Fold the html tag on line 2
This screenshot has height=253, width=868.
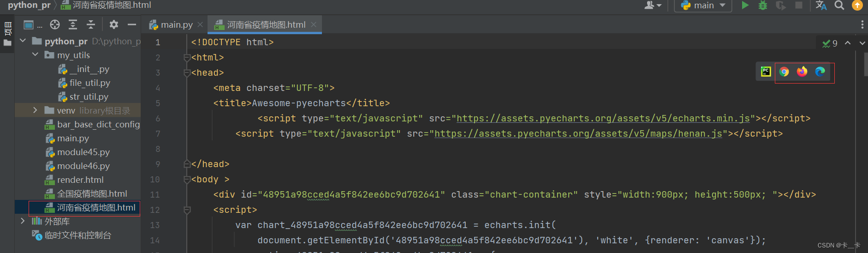[x=187, y=58]
